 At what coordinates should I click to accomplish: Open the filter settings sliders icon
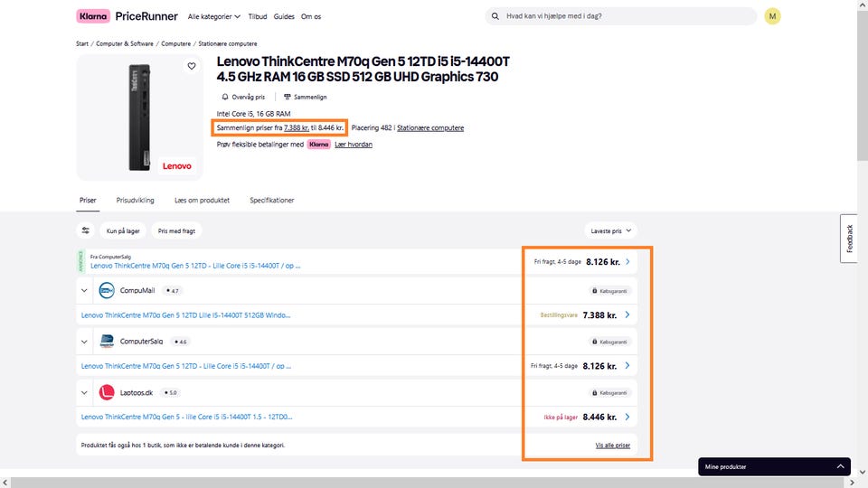85,230
